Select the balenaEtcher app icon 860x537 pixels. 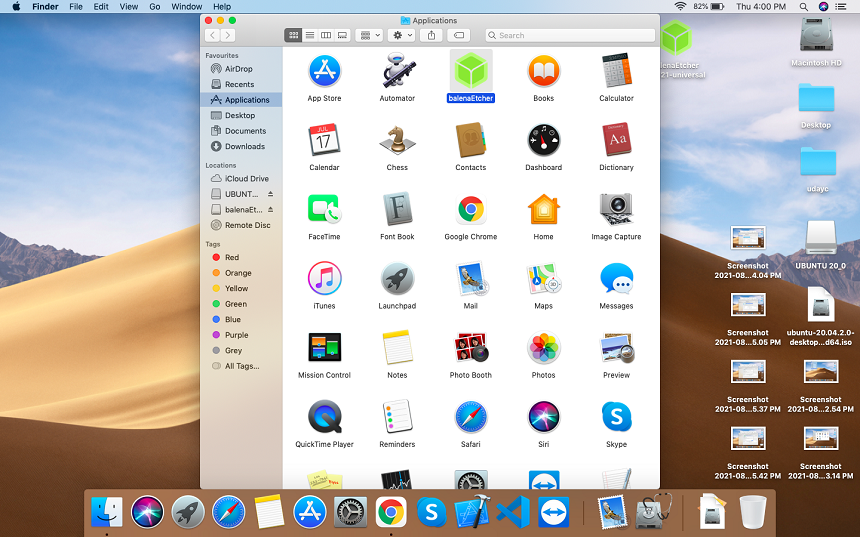pyautogui.click(x=471, y=71)
